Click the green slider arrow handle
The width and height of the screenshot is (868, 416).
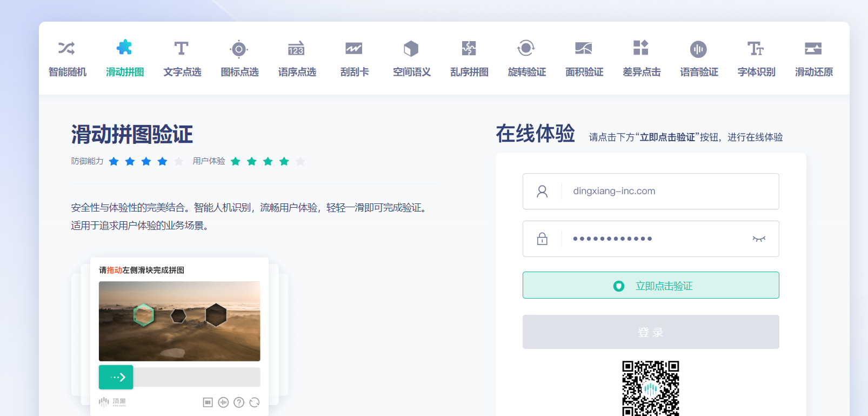(x=116, y=377)
